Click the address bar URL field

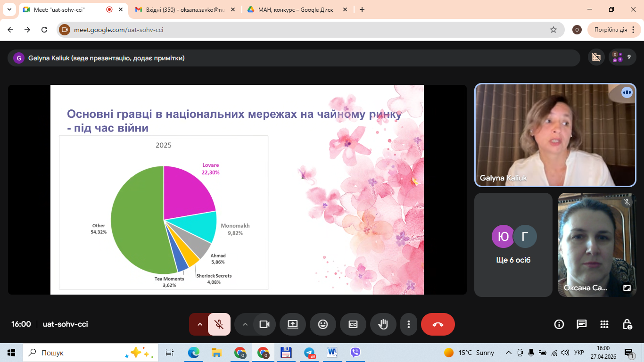pos(311,30)
